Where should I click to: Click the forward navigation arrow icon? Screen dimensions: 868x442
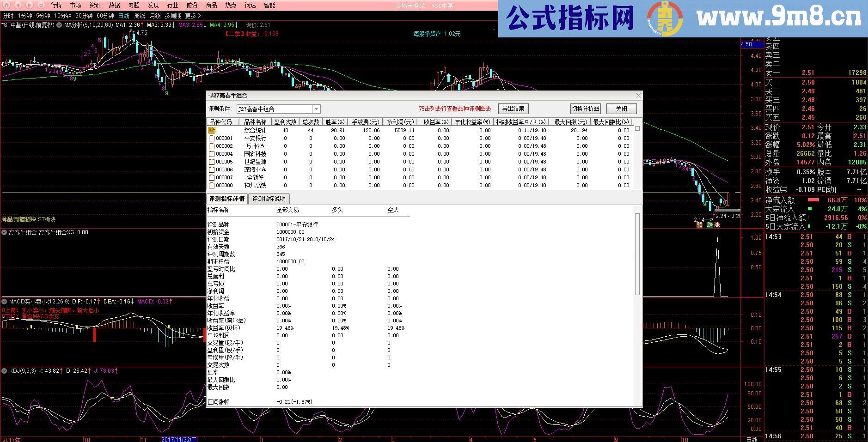click(29, 5)
